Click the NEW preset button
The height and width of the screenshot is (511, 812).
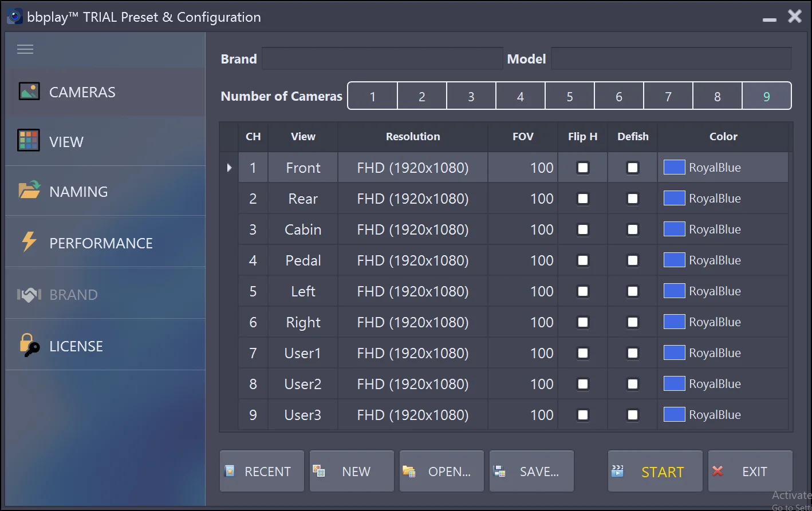click(x=352, y=471)
